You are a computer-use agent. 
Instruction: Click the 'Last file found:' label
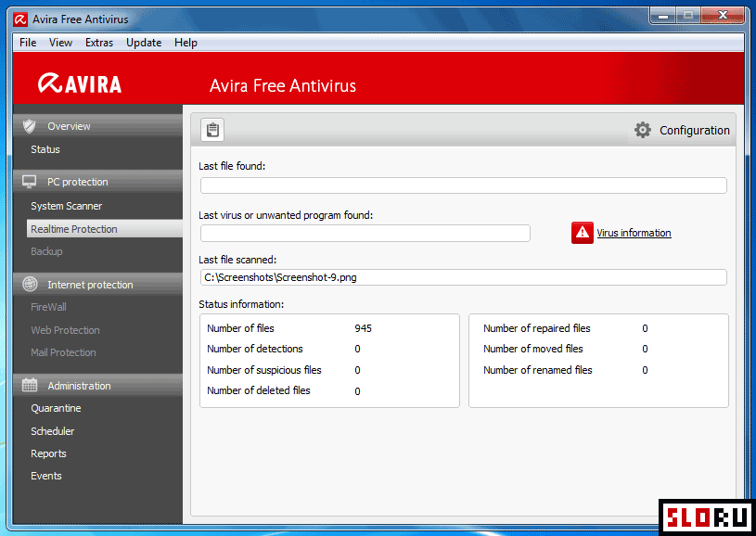(232, 166)
